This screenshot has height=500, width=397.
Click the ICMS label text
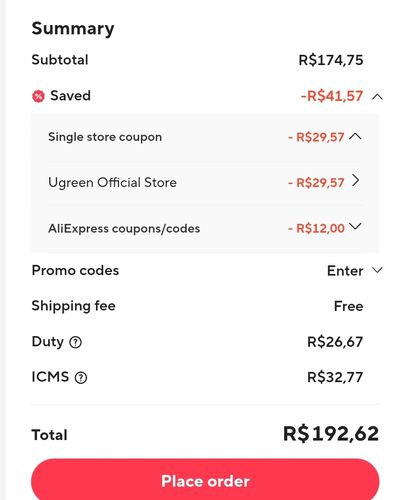pyautogui.click(x=50, y=377)
